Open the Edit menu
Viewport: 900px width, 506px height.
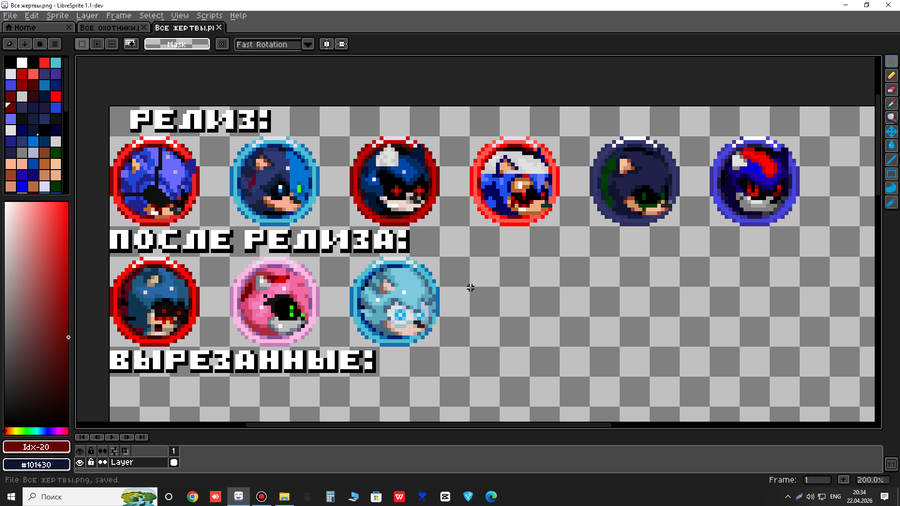(32, 15)
